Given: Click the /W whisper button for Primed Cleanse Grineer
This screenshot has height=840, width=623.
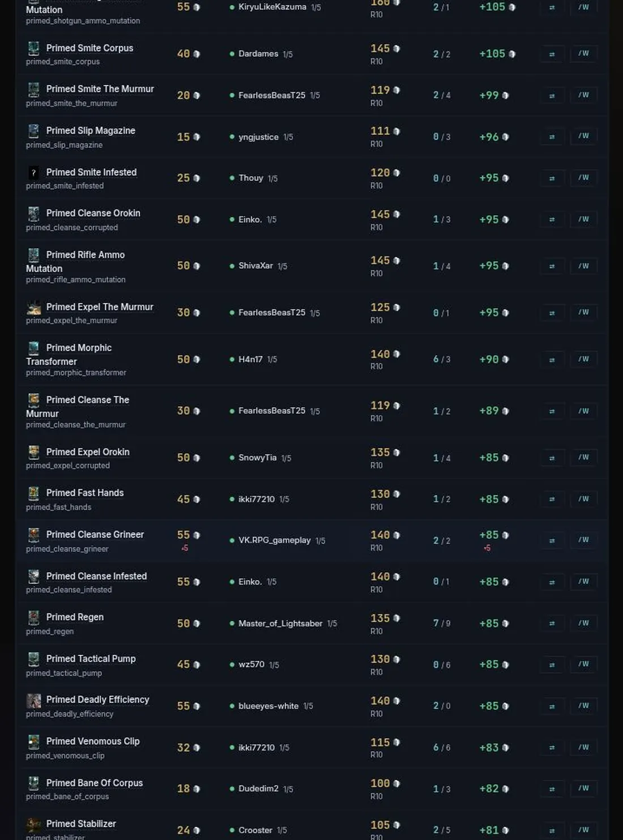Looking at the screenshot, I should tap(583, 540).
